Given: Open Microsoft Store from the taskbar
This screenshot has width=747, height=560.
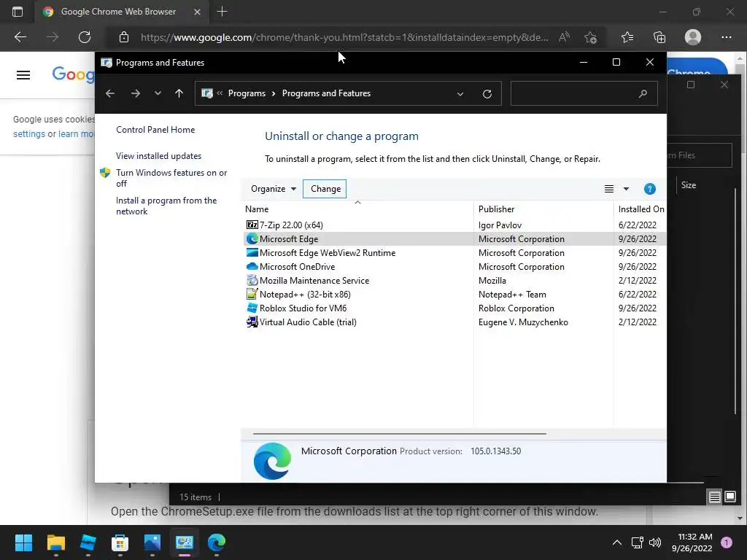Looking at the screenshot, I should pyautogui.click(x=120, y=542).
